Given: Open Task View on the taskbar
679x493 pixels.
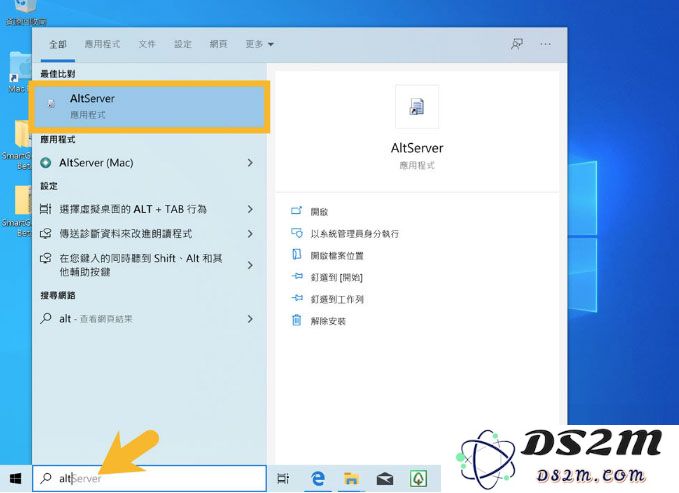Looking at the screenshot, I should tap(283, 479).
